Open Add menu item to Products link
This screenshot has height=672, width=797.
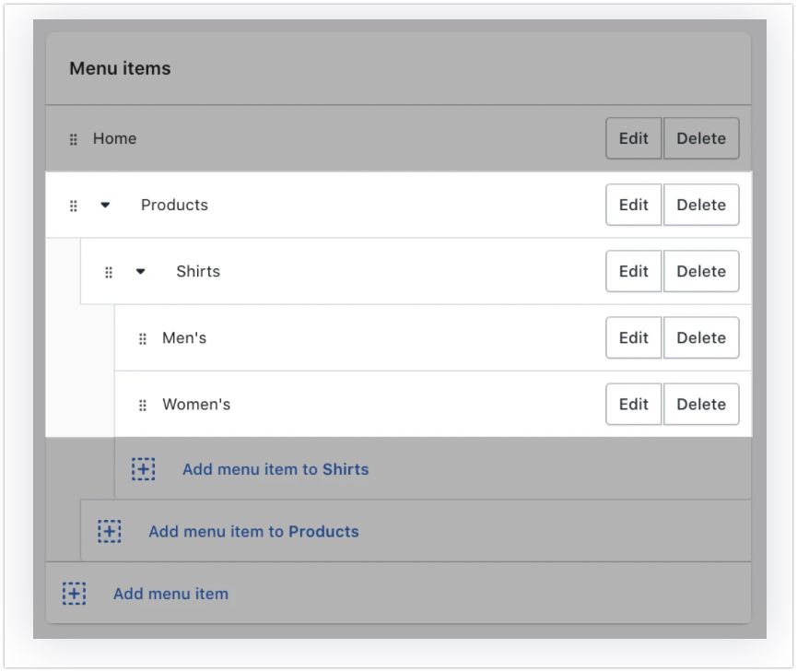click(x=253, y=531)
